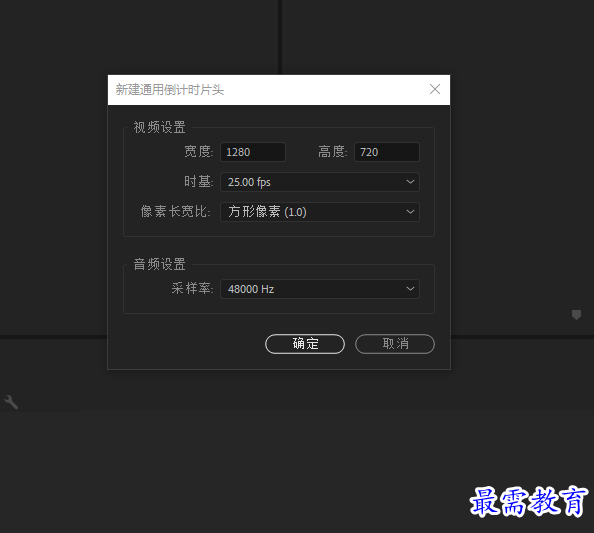Click the 高度 height input field
The height and width of the screenshot is (533, 594).
(387, 152)
